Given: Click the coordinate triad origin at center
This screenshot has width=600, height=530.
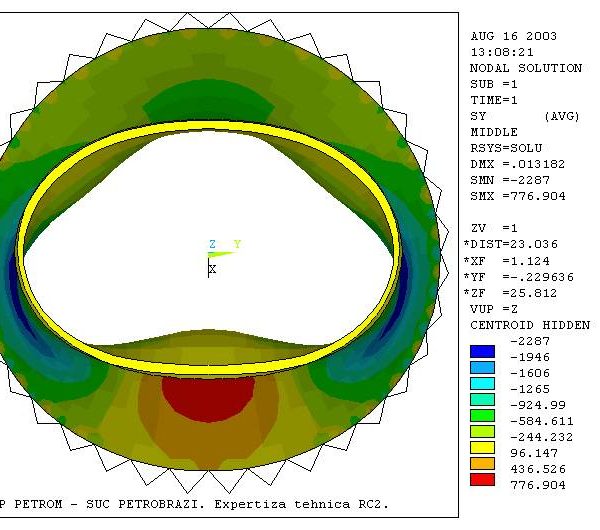Looking at the screenshot, I should coord(210,256).
